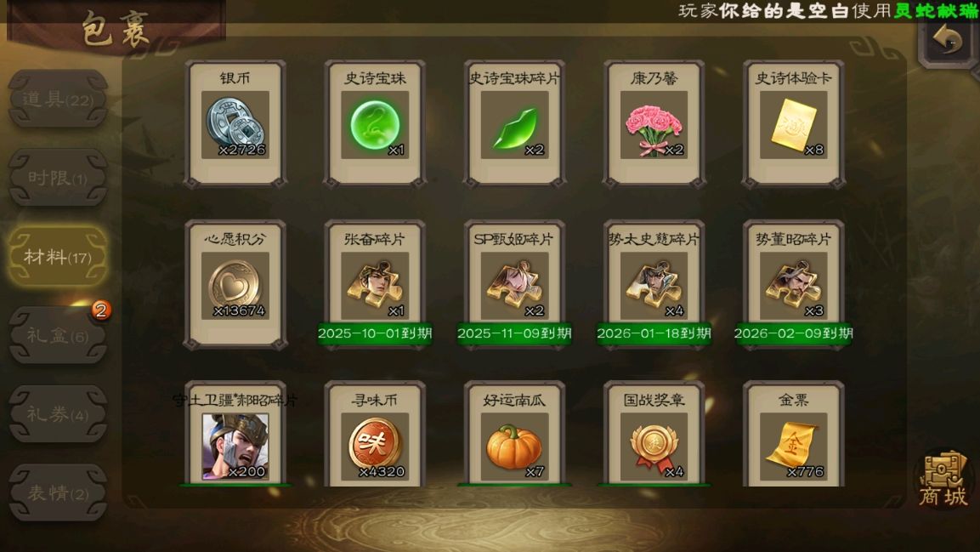Open the 心愿积分 heart coin item

pos(235,284)
